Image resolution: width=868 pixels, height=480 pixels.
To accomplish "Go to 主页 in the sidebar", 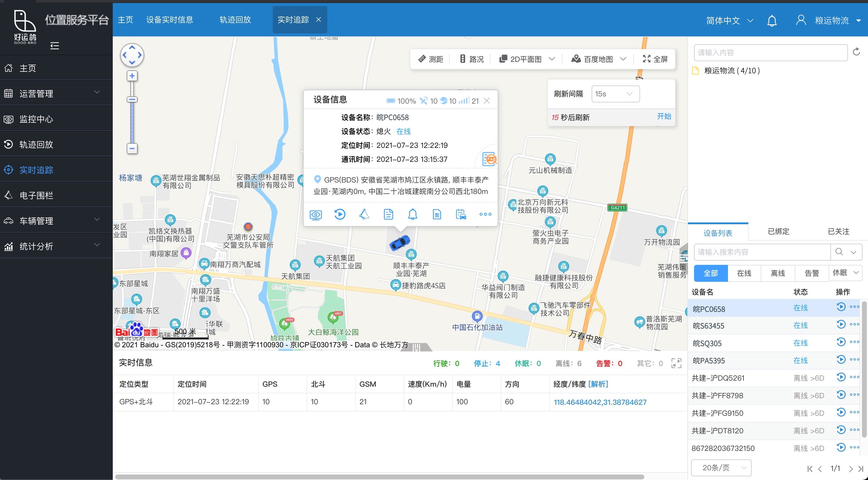I will click(x=56, y=68).
